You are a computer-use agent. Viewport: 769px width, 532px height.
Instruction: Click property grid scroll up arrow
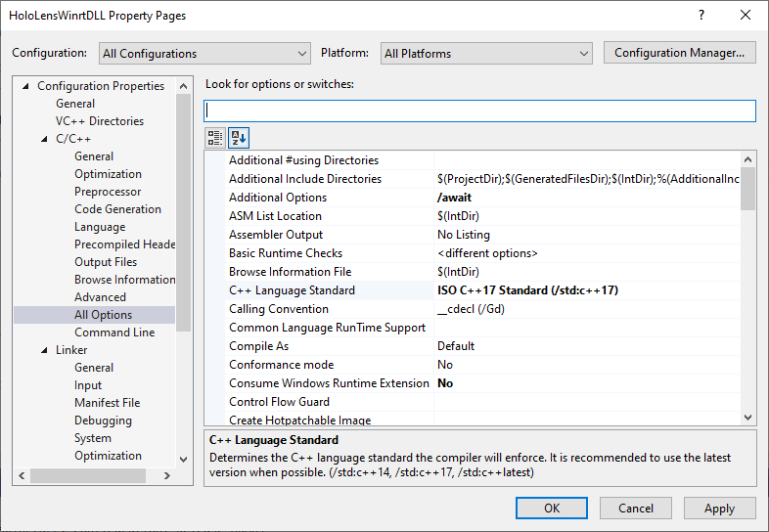747,159
